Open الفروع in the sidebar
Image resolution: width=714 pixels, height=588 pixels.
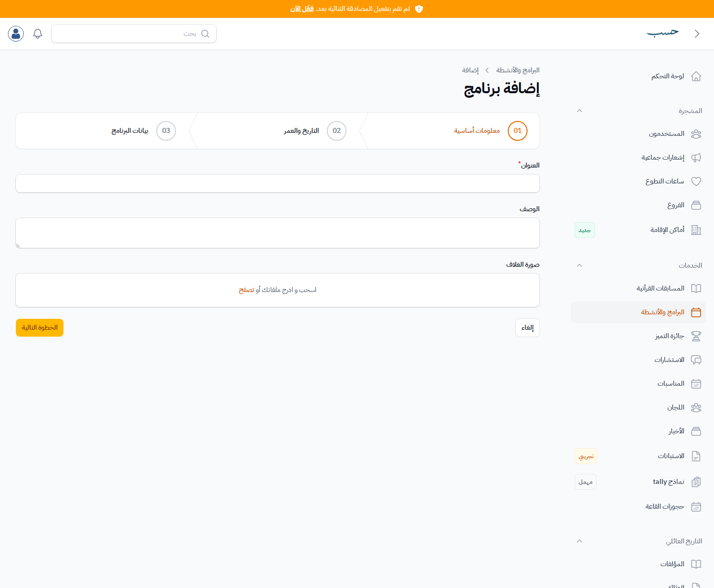click(638, 205)
